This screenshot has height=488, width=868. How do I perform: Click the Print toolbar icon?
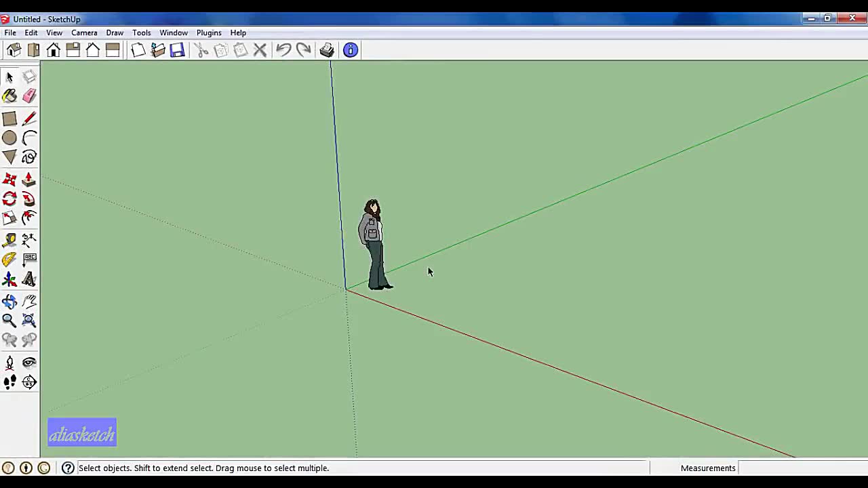point(326,49)
